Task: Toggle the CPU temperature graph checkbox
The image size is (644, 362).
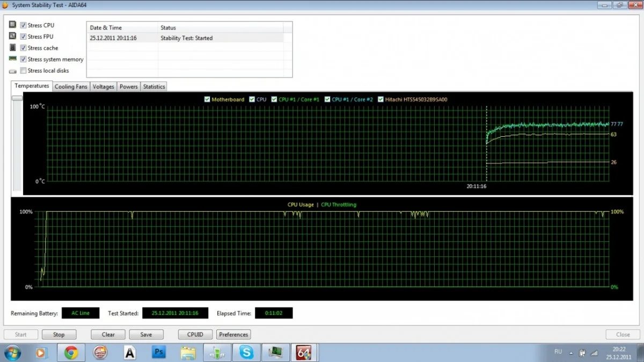Action: point(252,99)
